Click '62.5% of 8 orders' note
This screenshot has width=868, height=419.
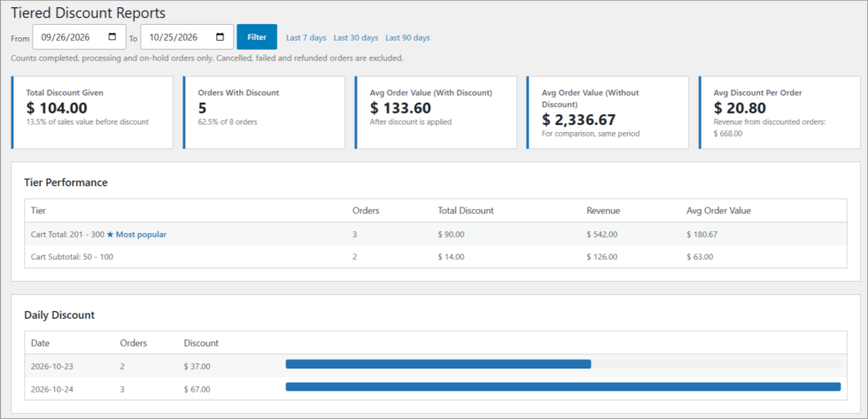pos(228,121)
